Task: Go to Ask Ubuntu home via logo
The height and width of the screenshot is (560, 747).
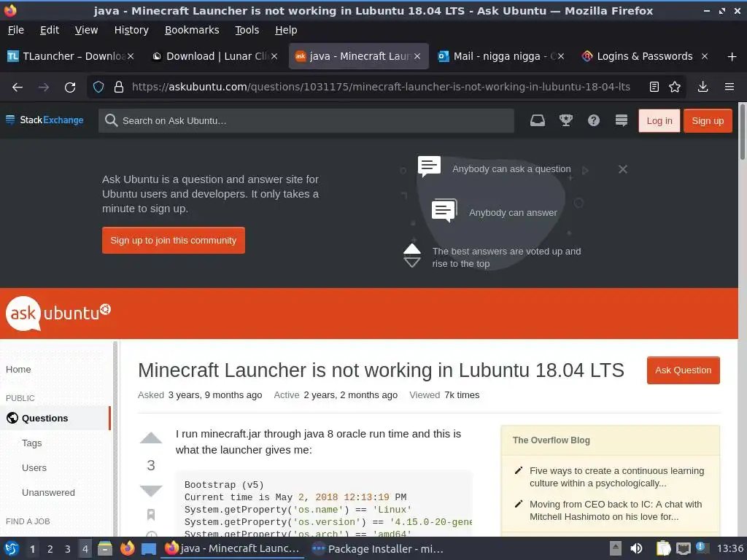Action: click(x=58, y=313)
